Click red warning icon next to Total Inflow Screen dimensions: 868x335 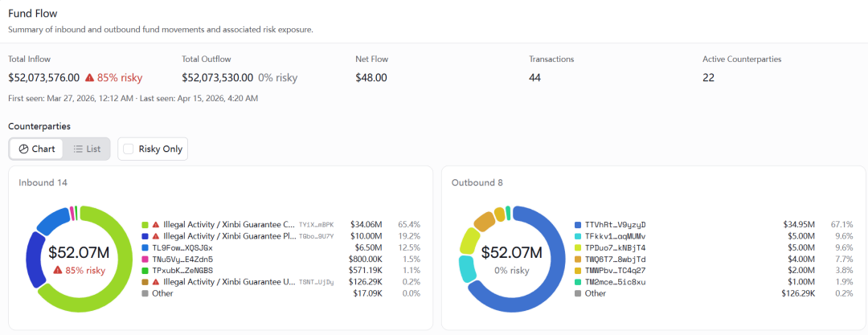coord(88,78)
